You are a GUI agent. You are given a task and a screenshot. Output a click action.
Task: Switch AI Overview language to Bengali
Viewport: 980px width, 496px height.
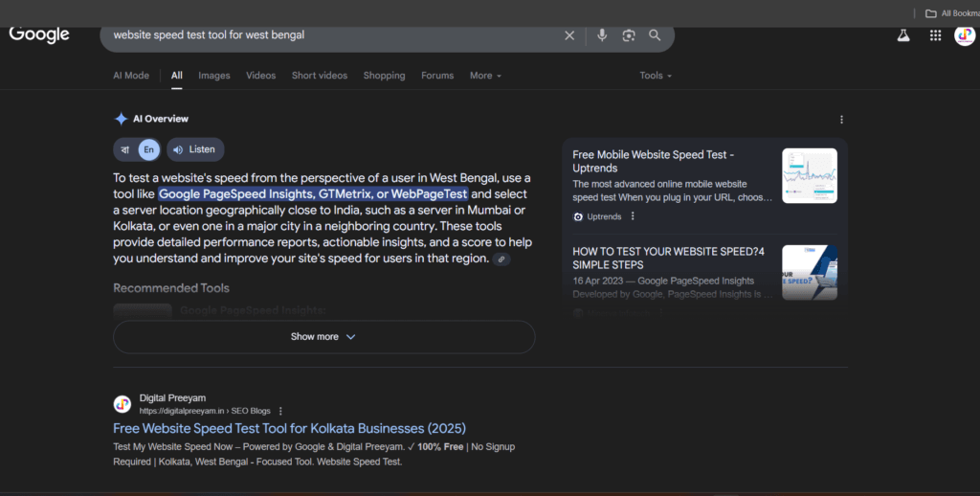point(125,149)
